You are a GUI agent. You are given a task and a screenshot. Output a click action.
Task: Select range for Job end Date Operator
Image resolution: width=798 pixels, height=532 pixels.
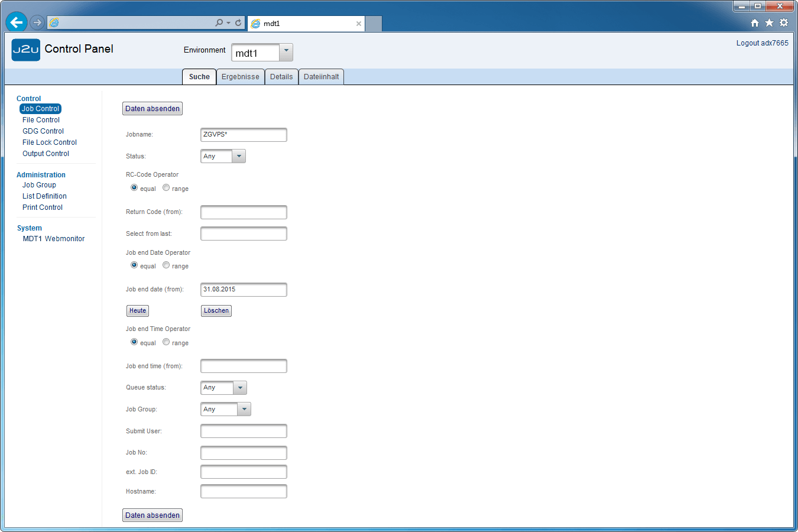click(x=166, y=265)
